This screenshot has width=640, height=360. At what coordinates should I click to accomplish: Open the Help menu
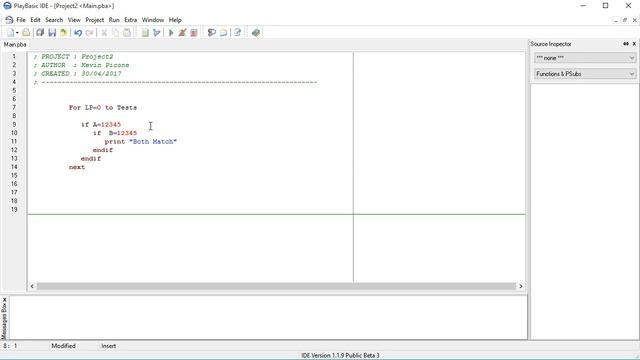pyautogui.click(x=175, y=20)
